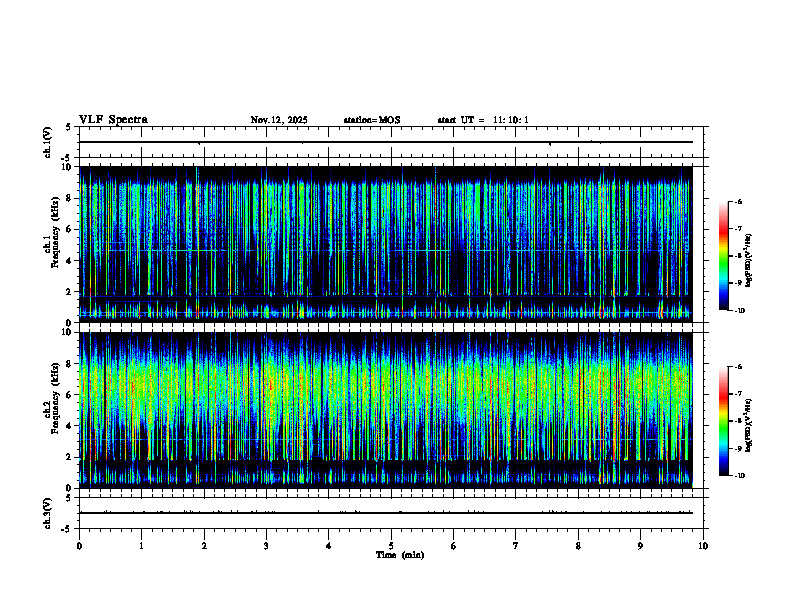This screenshot has width=792, height=612.
Task: Click the time axis tick label "9"
Action: (x=640, y=546)
